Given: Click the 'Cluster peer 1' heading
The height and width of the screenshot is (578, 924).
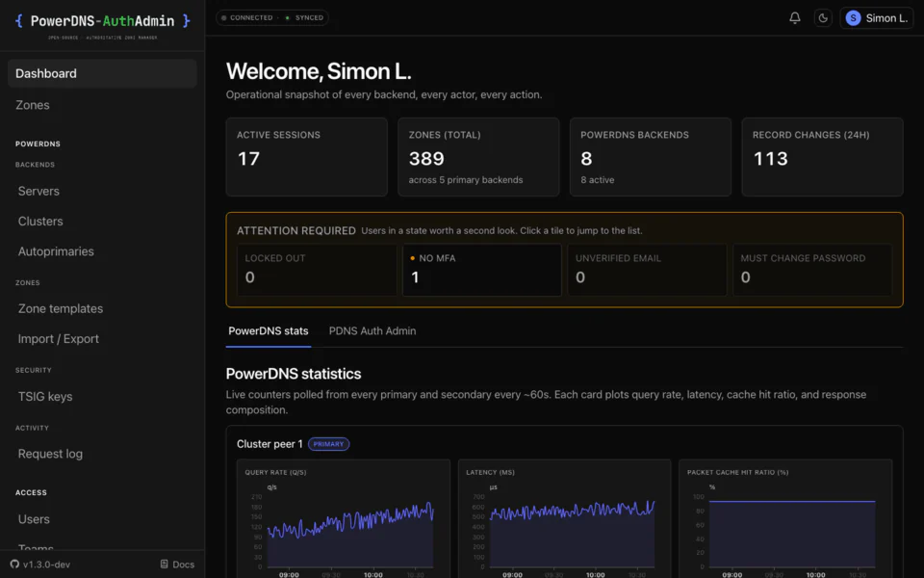Looking at the screenshot, I should point(269,444).
